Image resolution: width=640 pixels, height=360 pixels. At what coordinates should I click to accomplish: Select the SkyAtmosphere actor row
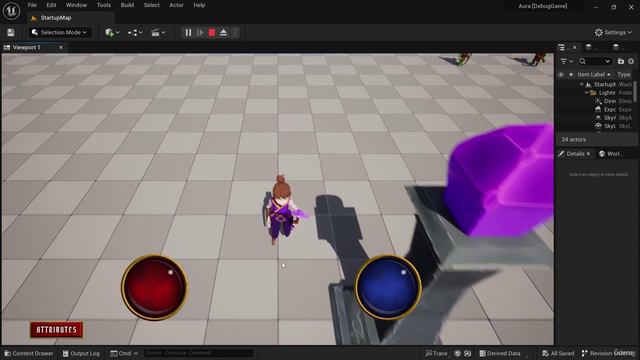tap(596, 118)
